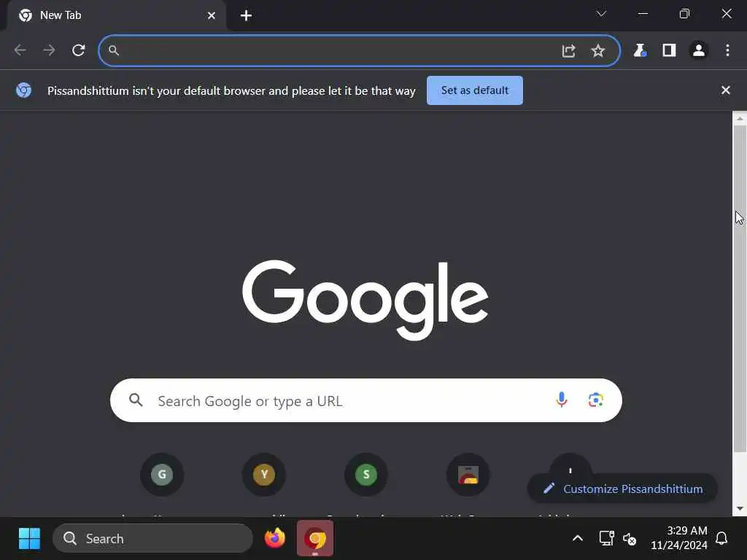
Task: Open the tab search chevron in title bar
Action: [601, 14]
